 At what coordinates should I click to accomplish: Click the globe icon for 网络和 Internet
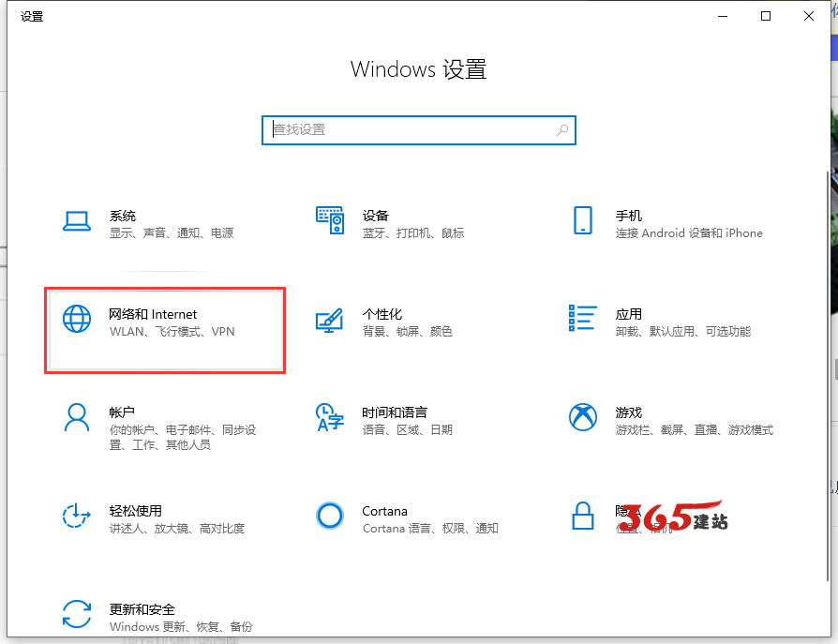[x=77, y=319]
